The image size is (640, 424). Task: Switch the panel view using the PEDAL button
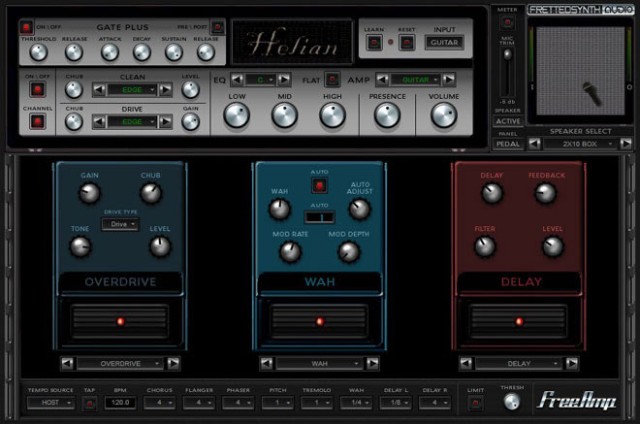(508, 144)
